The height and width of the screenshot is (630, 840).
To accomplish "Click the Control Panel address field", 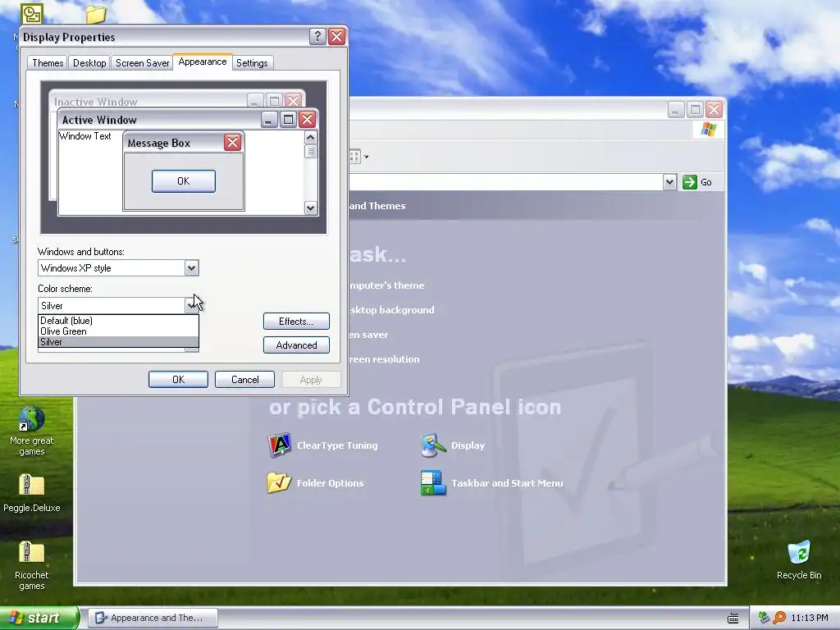I will click(x=505, y=182).
